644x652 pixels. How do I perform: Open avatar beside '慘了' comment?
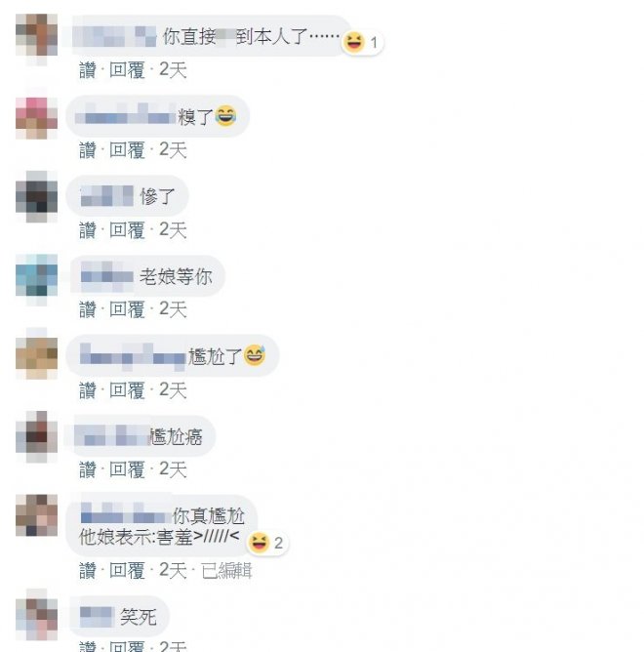click(x=36, y=197)
